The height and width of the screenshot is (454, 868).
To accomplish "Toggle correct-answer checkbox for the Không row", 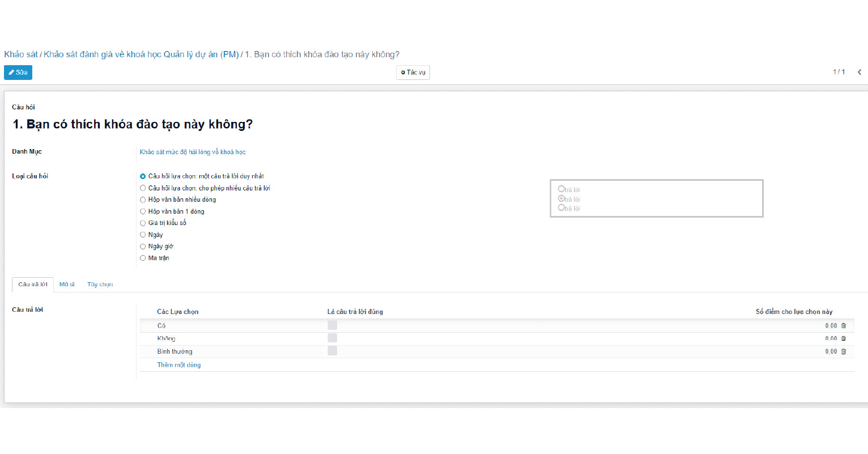I will pos(332,338).
